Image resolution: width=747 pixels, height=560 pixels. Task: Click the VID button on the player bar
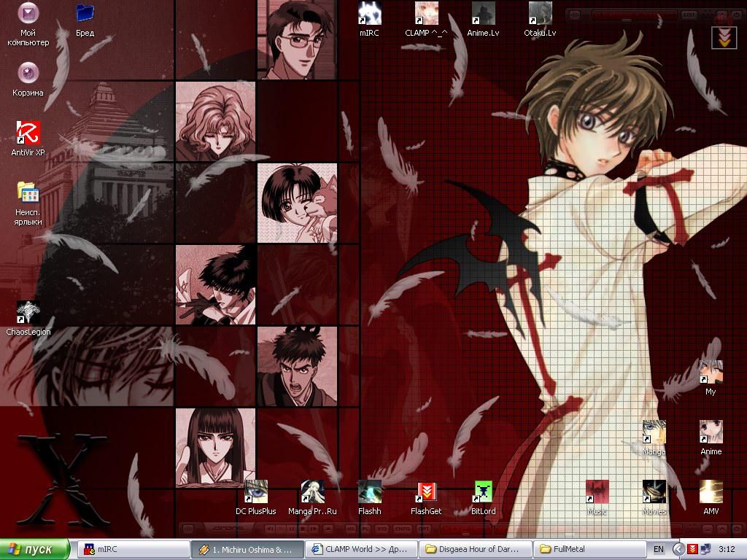point(381,529)
